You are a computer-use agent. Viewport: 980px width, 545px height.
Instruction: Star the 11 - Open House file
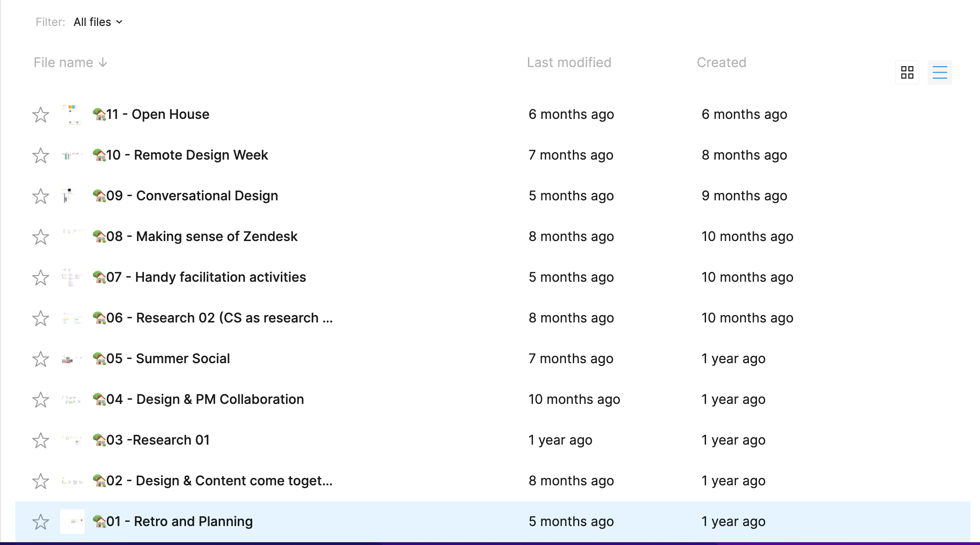click(x=41, y=115)
